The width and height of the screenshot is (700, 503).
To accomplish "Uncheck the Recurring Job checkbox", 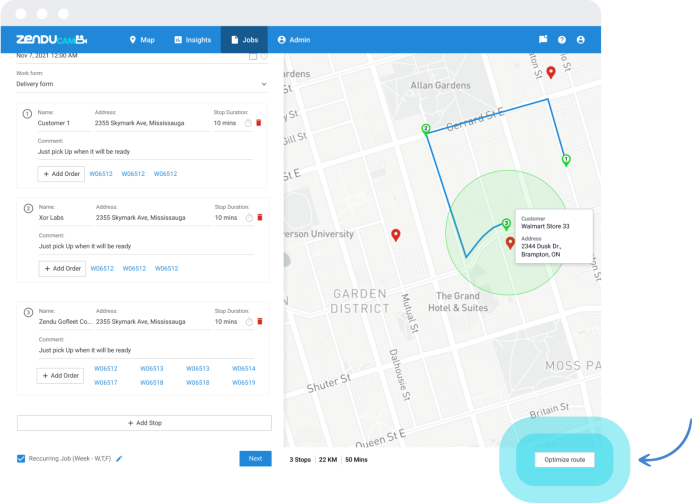I will pyautogui.click(x=22, y=459).
